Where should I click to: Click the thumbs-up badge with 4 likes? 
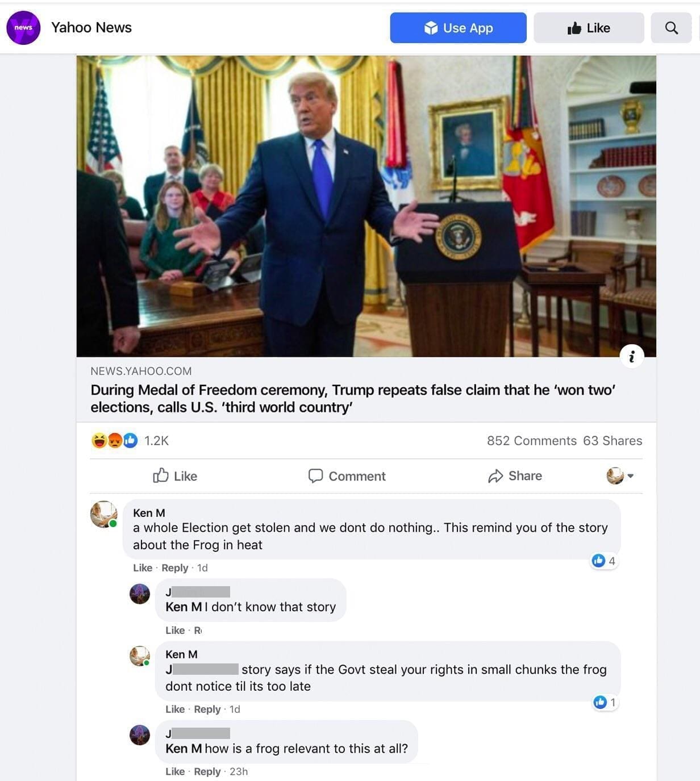click(603, 561)
